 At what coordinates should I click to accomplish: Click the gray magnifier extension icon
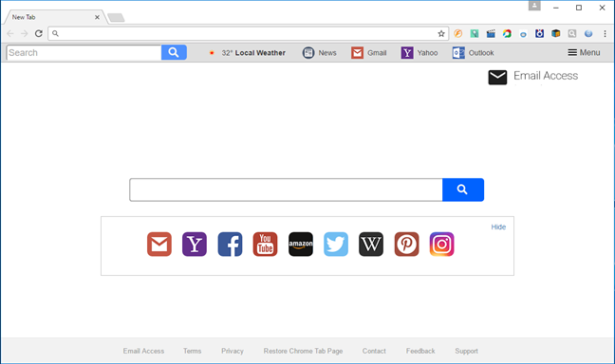pyautogui.click(x=572, y=34)
